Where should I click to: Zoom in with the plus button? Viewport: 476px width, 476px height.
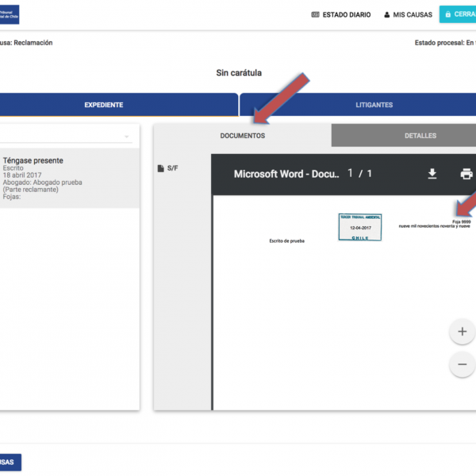[462, 332]
